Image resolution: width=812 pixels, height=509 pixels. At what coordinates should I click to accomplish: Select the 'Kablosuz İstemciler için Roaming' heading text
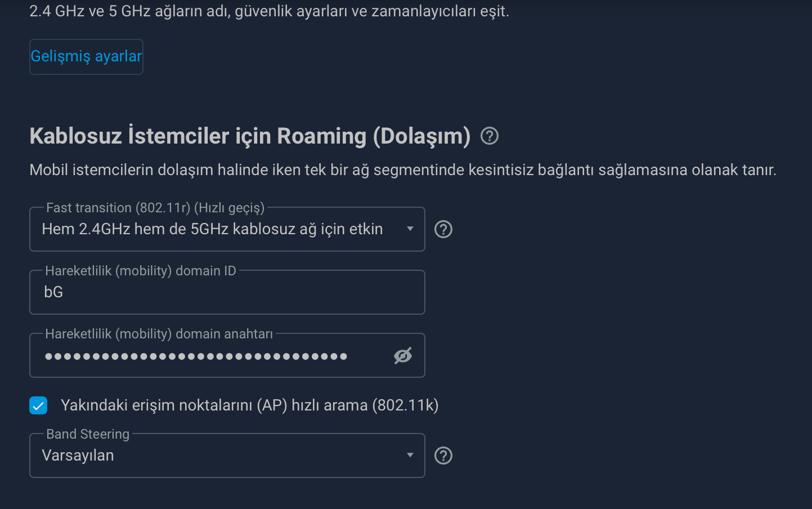click(250, 136)
